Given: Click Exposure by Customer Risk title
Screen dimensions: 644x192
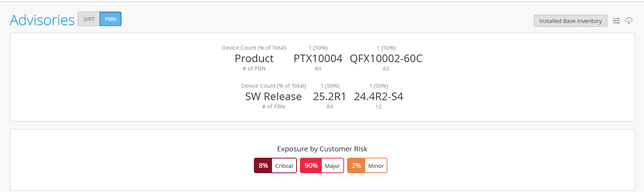Looking at the screenshot, I should point(322,149).
